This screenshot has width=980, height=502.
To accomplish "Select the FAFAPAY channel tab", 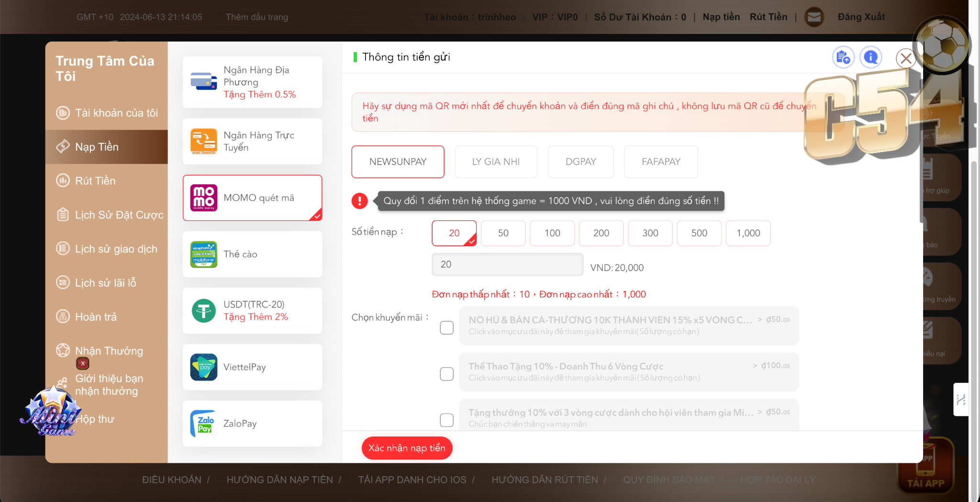I will pyautogui.click(x=661, y=162).
